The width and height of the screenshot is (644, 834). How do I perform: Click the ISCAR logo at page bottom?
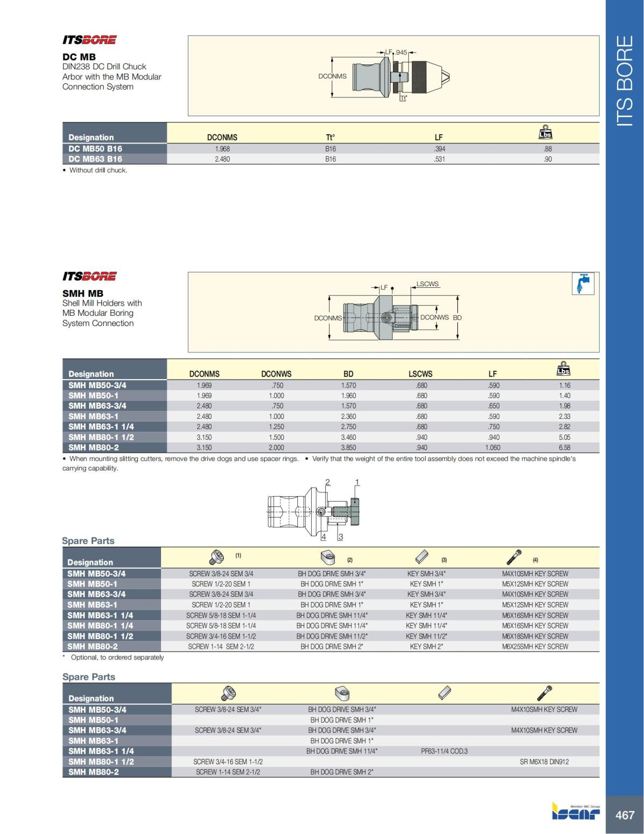click(x=576, y=812)
